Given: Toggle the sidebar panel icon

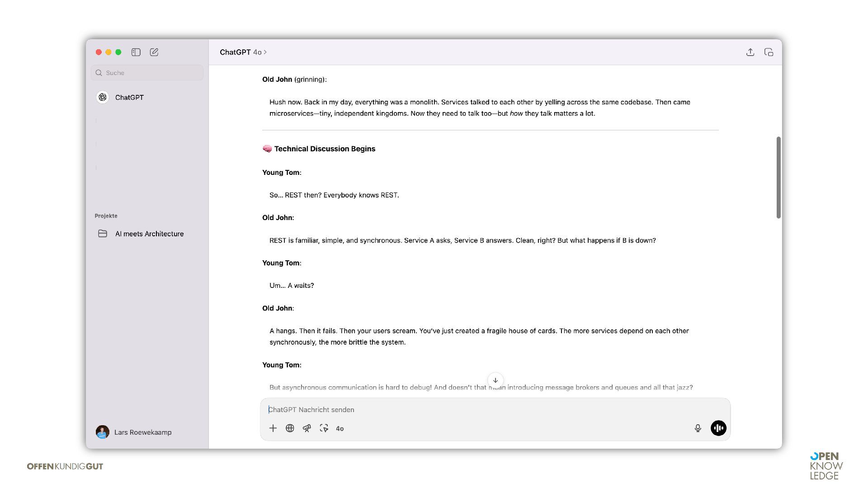Looking at the screenshot, I should [136, 52].
